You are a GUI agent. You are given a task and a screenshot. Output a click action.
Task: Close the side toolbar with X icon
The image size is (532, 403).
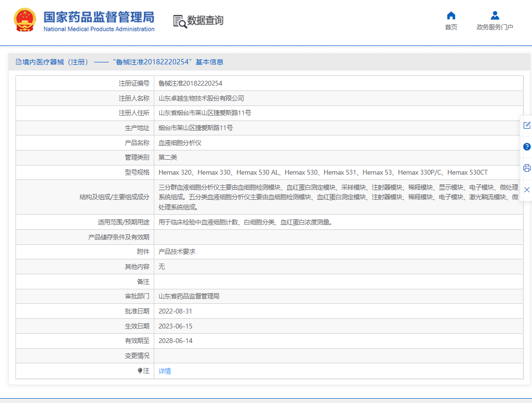[527, 190]
